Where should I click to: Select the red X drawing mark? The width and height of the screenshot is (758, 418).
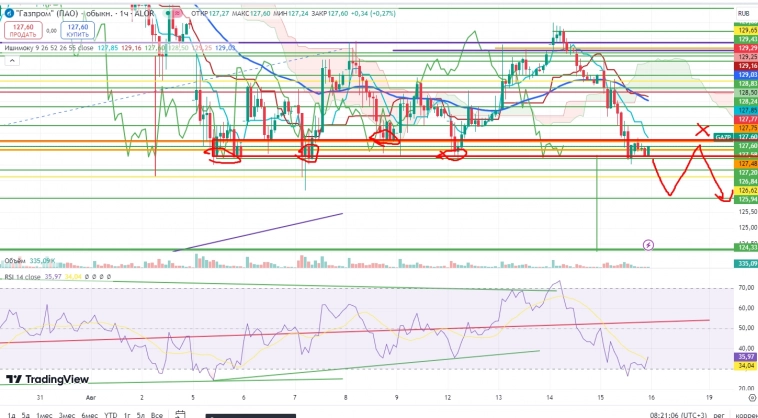pos(703,131)
